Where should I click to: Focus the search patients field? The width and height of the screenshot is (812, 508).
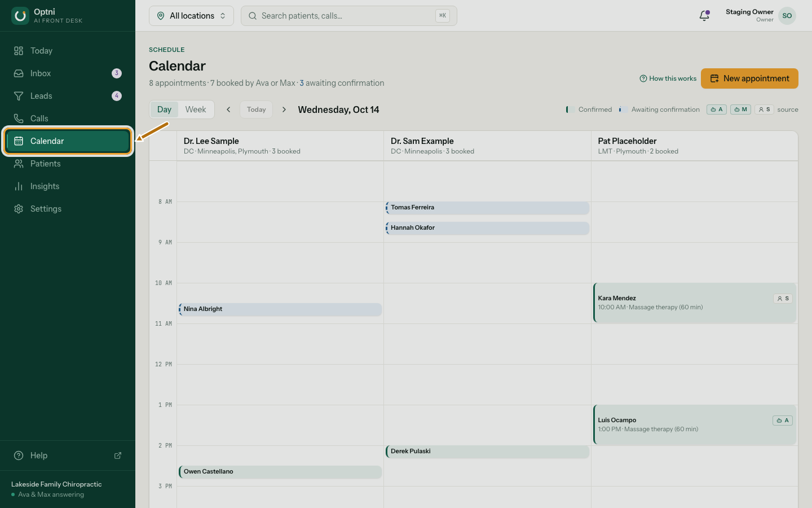[x=349, y=16]
